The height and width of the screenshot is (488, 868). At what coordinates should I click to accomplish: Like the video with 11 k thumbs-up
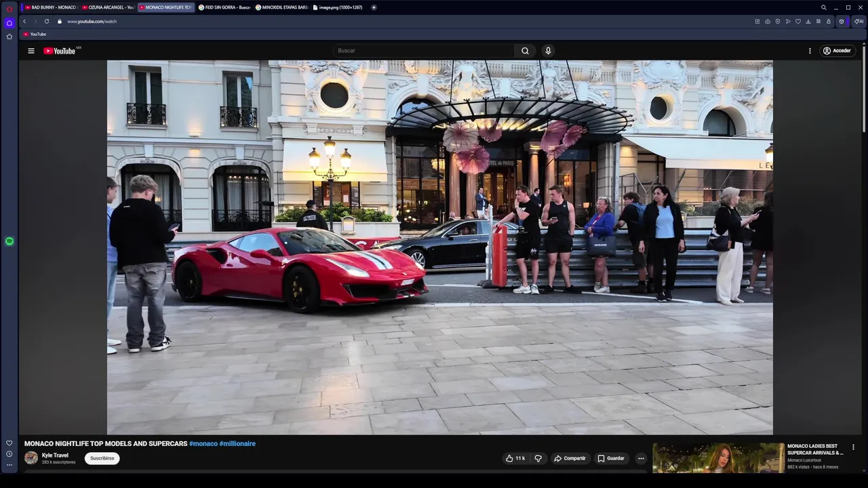(x=515, y=458)
